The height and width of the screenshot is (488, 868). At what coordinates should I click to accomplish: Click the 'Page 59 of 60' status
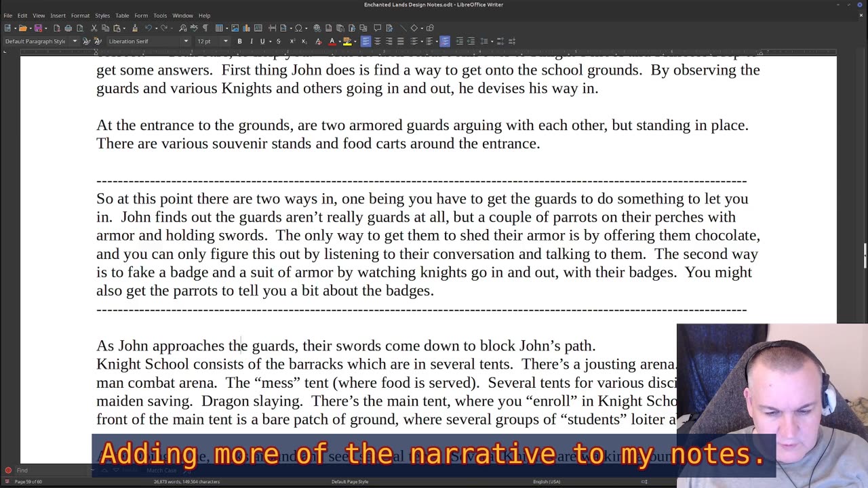pos(28,482)
